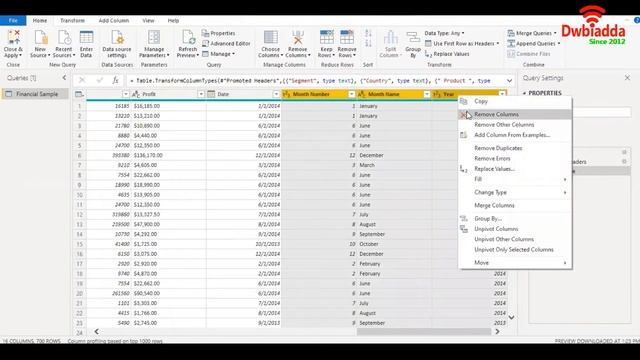Expand the formula bar
Image resolution: width=640 pixels, height=360 pixels.
point(509,81)
